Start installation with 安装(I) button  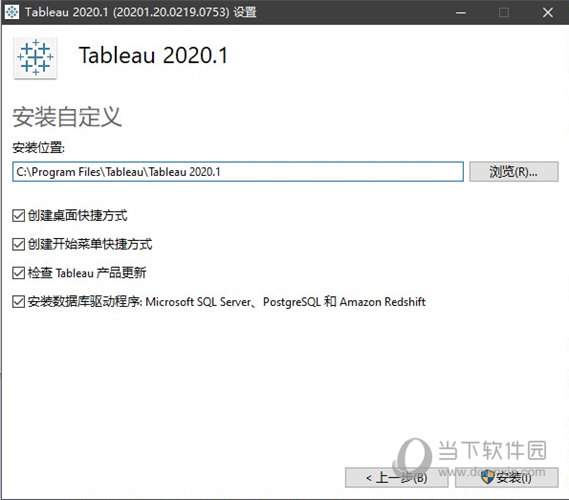pyautogui.click(x=507, y=478)
